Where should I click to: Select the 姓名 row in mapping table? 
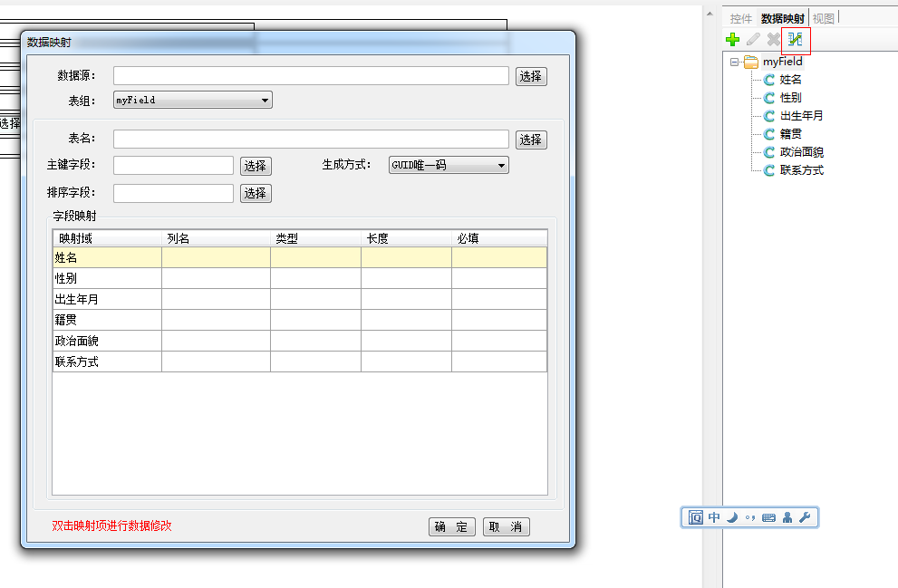tap(300, 257)
